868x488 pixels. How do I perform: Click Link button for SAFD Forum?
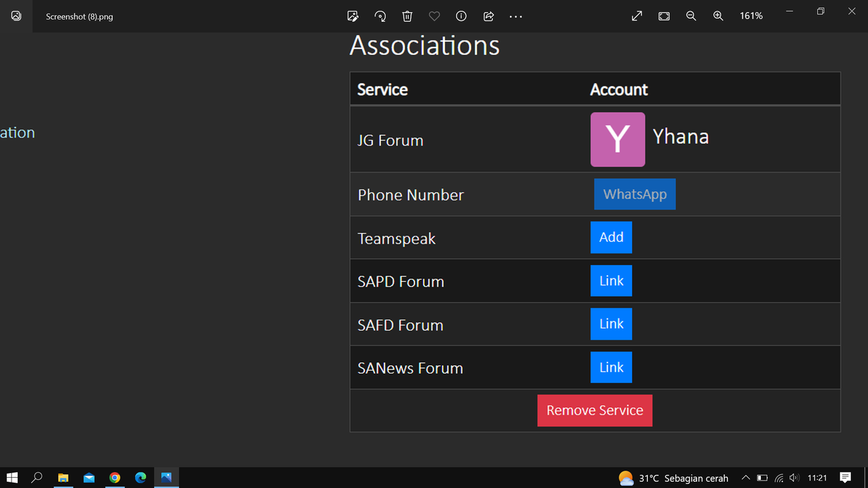[x=611, y=324]
